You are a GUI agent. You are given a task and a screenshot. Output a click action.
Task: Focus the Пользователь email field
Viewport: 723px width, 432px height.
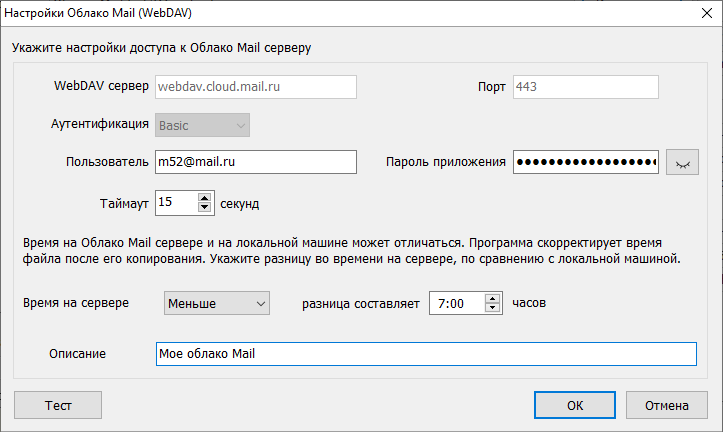(255, 162)
